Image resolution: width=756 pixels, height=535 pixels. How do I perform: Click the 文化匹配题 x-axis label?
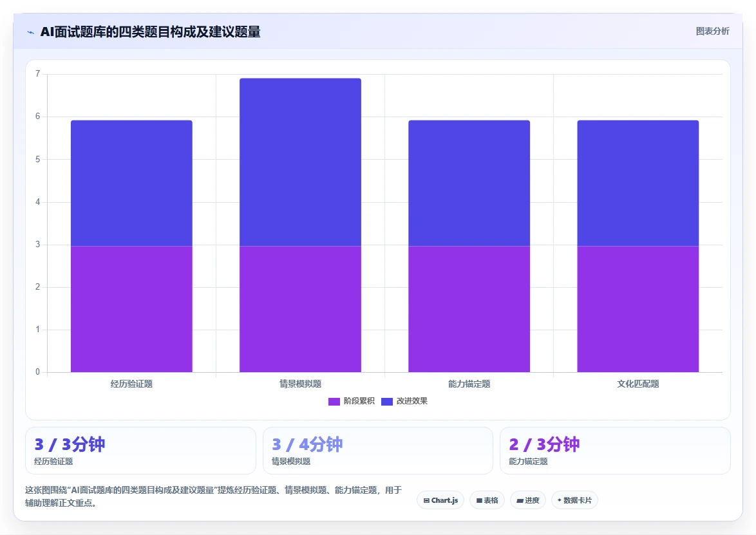638,384
